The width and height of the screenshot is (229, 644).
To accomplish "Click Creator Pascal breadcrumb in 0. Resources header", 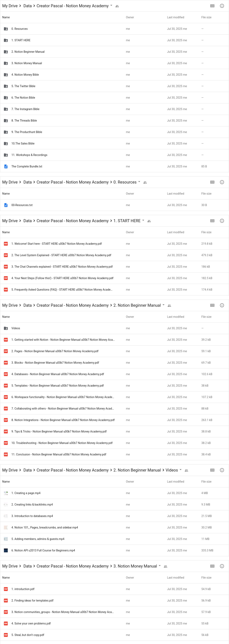I will pos(73,182).
